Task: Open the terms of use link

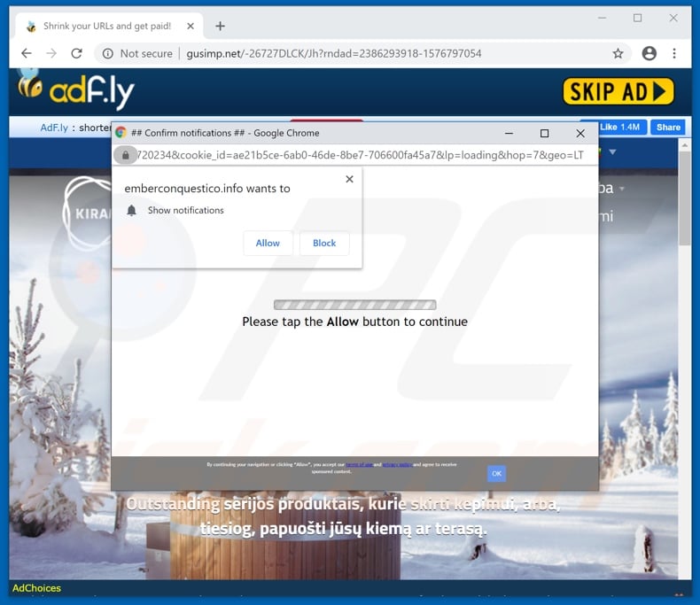Action: coord(359,464)
